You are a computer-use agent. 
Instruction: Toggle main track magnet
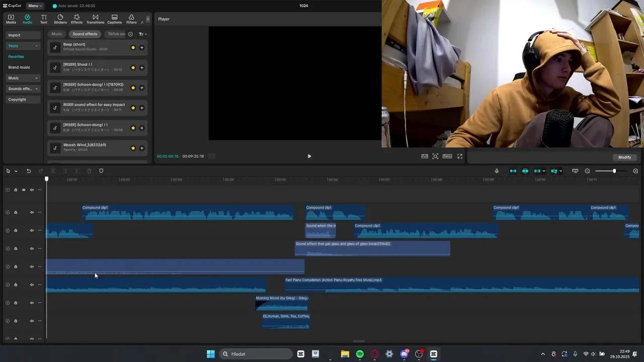[513, 171]
